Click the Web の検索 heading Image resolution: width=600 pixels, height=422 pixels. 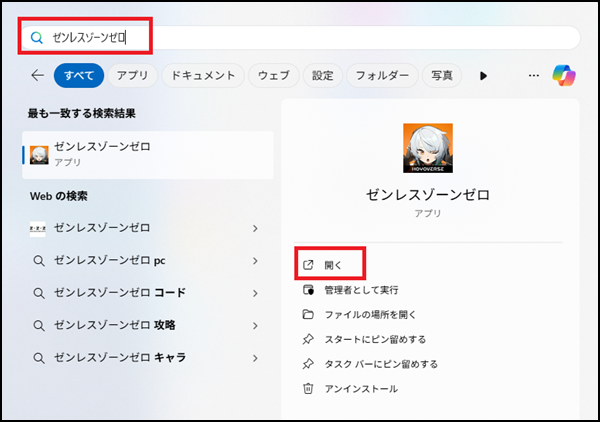59,196
